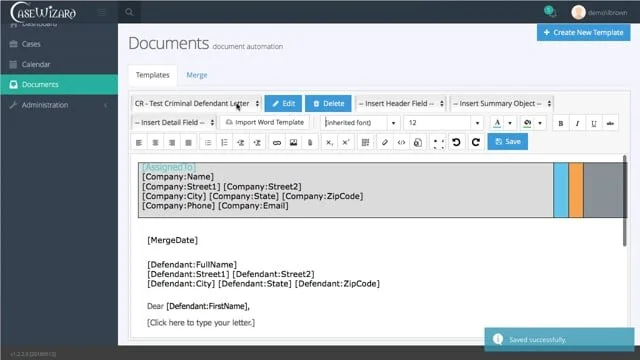Click the [Company:Phone] placeholder
640x360 pixels.
click(178, 206)
